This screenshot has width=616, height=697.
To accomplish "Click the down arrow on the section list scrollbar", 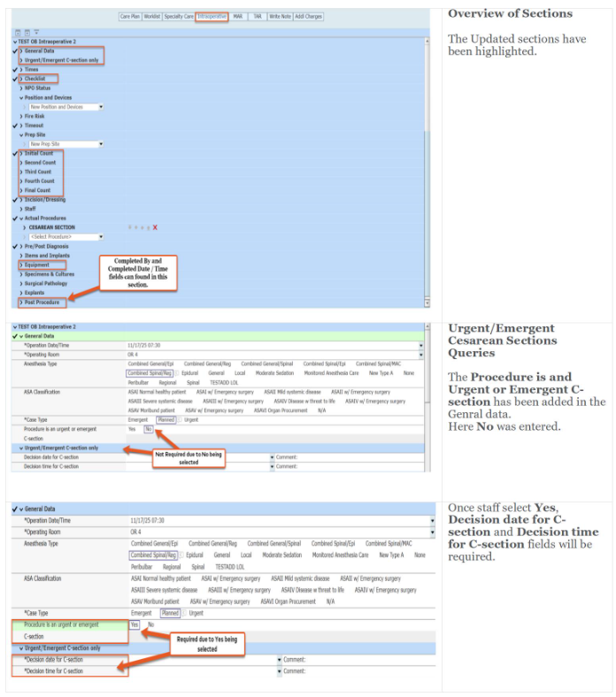I will point(427,303).
